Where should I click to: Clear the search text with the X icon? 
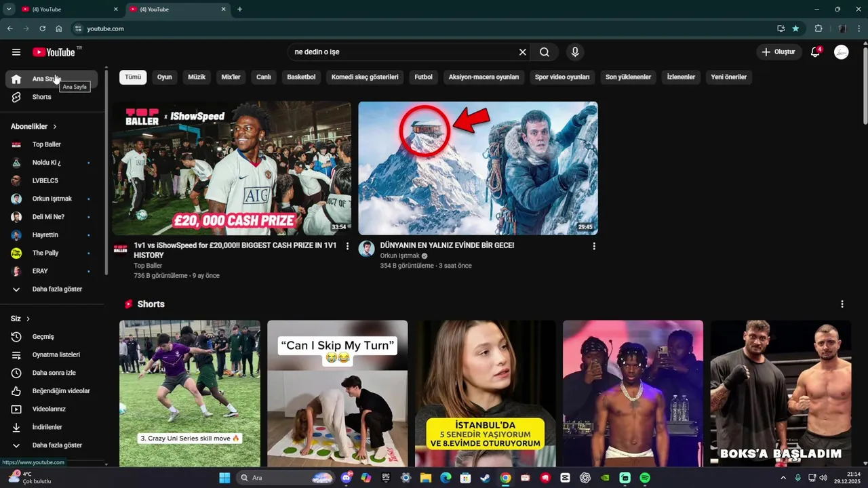[522, 52]
